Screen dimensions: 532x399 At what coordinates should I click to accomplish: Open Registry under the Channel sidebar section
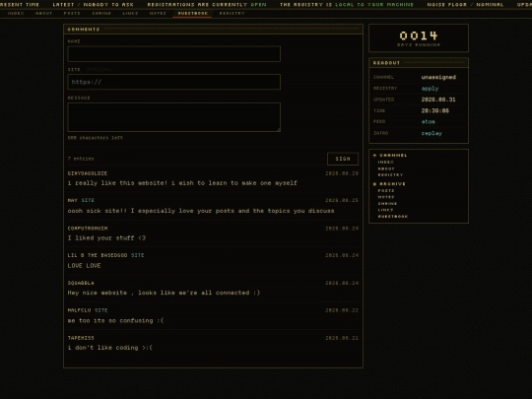click(390, 175)
